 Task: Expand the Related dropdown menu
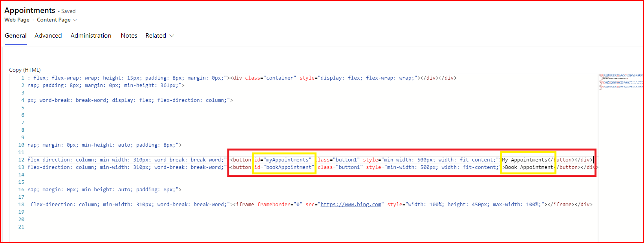tap(160, 36)
